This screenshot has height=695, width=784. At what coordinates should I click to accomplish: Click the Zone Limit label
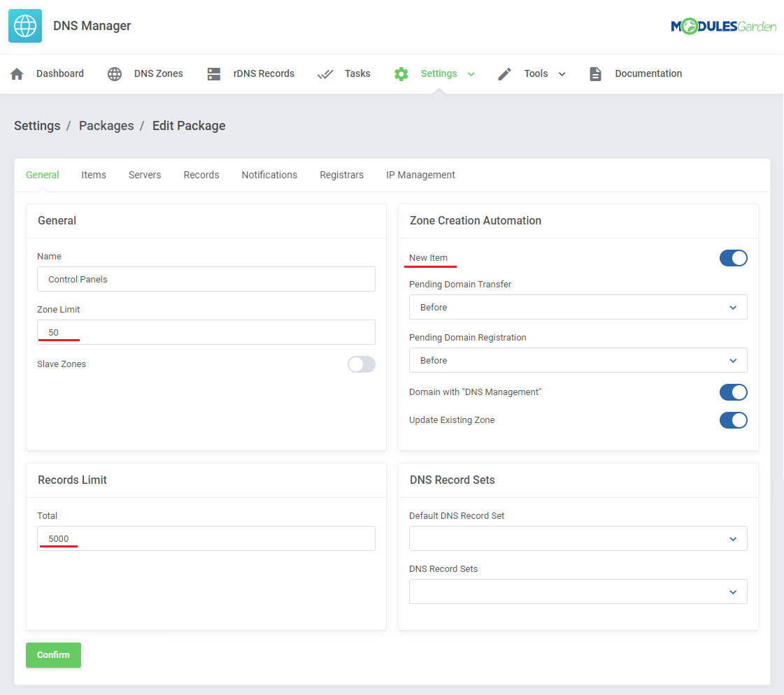59,310
